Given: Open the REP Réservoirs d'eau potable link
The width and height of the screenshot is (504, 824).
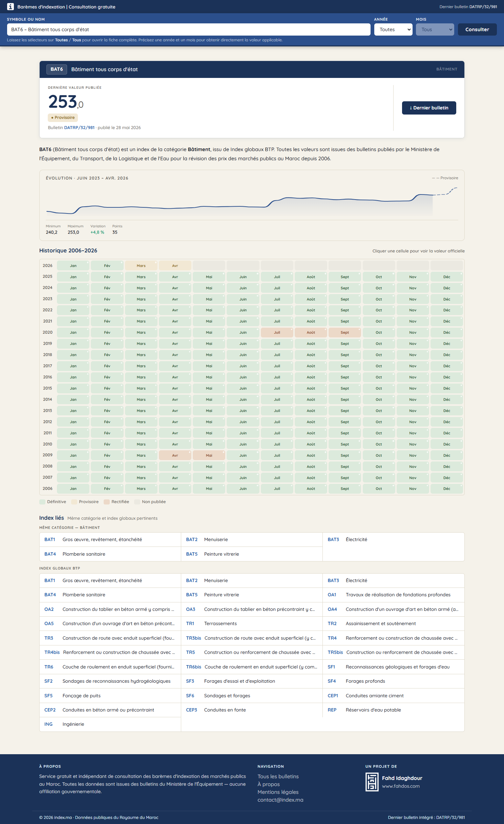Looking at the screenshot, I should pos(393,710).
